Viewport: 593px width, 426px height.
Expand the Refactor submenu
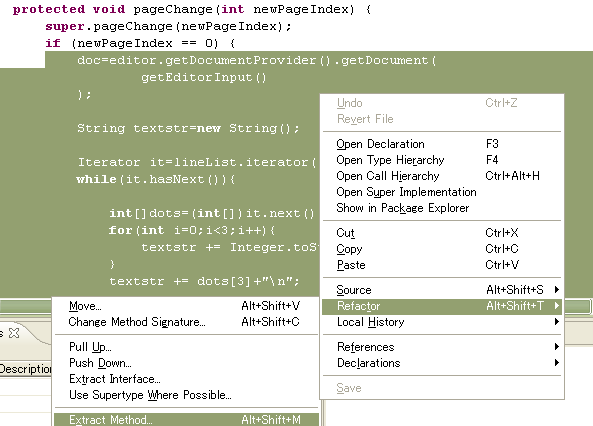coord(442,306)
